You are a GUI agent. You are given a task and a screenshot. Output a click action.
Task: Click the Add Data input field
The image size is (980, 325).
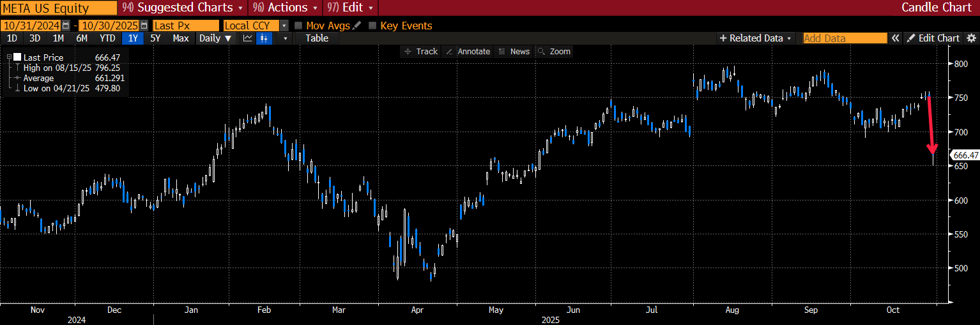click(x=845, y=38)
